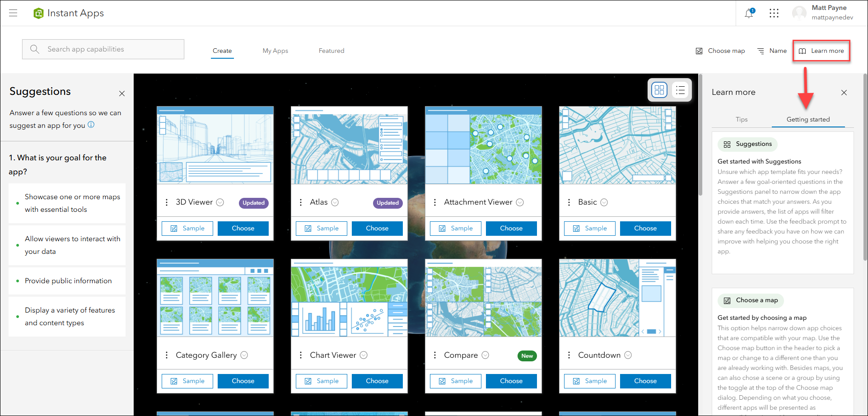Expand the Basic description
The width and height of the screenshot is (868, 416).
tap(604, 202)
